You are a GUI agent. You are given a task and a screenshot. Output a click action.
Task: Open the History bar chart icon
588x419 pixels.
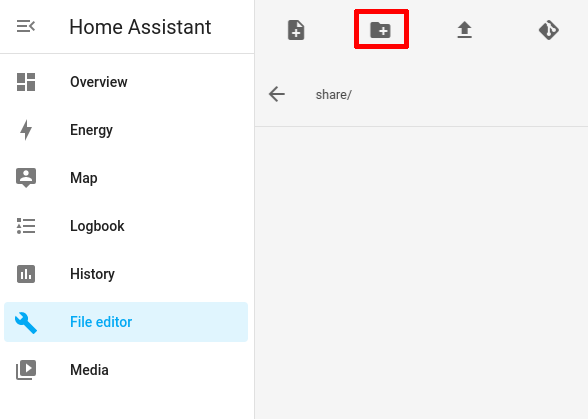[x=26, y=274]
